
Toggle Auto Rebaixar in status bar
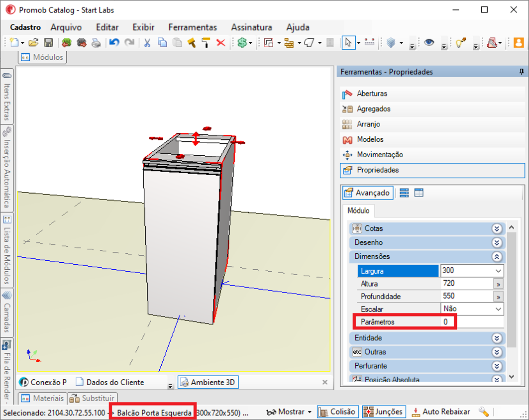coord(441,412)
